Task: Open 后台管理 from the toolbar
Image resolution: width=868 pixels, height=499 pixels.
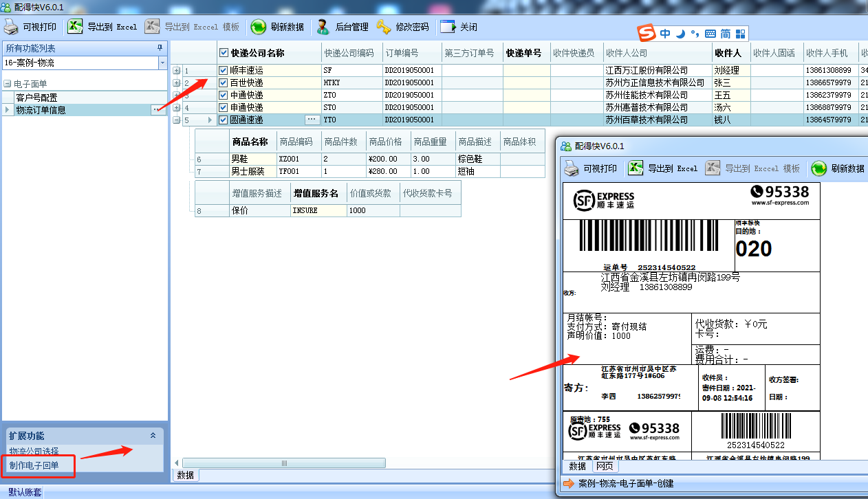Action: pos(342,27)
